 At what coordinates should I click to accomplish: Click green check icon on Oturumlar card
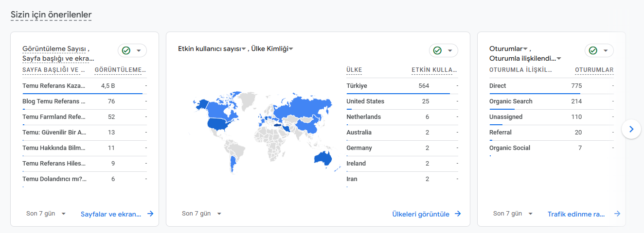coord(593,50)
